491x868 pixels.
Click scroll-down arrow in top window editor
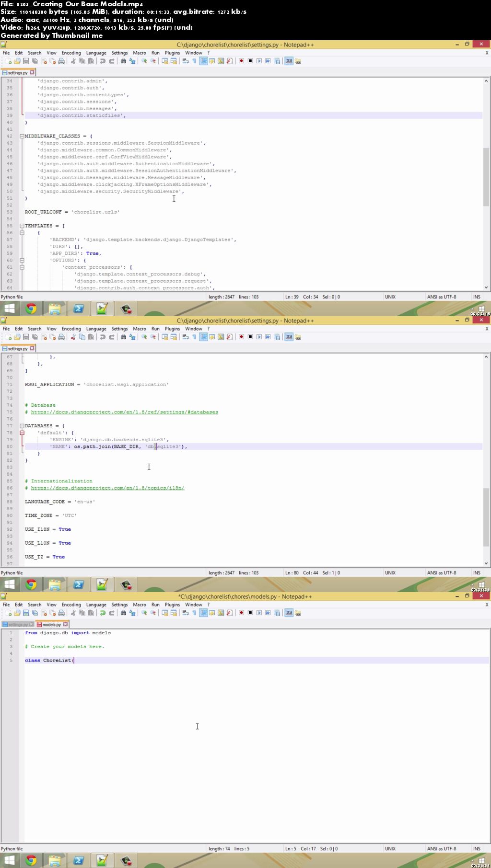[486, 287]
